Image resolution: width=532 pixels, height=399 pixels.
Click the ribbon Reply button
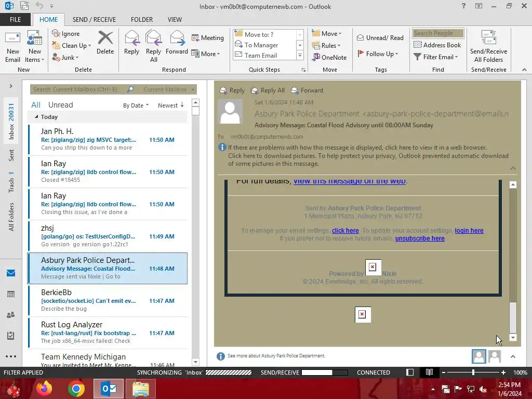click(131, 43)
